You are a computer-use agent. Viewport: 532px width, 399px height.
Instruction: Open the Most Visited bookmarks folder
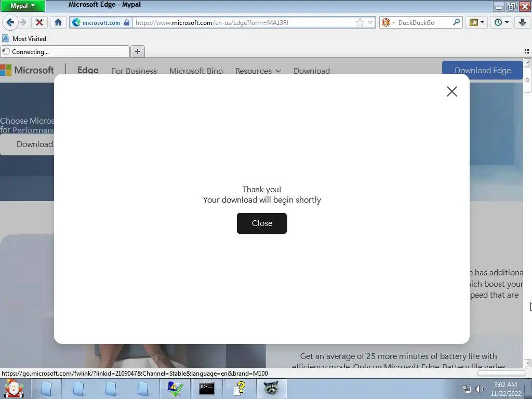point(24,38)
